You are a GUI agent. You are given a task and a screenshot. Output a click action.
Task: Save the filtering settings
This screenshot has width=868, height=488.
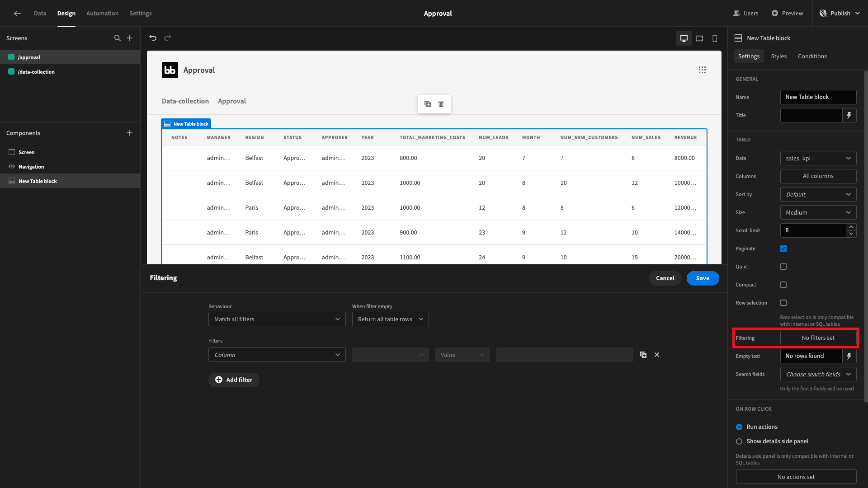(703, 278)
